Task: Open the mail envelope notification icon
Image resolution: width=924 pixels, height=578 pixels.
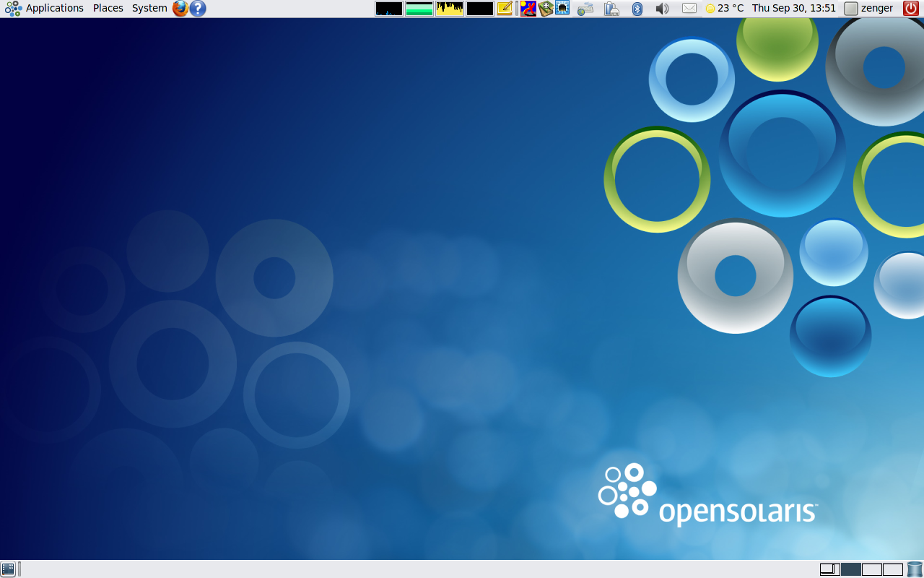Action: [x=689, y=9]
